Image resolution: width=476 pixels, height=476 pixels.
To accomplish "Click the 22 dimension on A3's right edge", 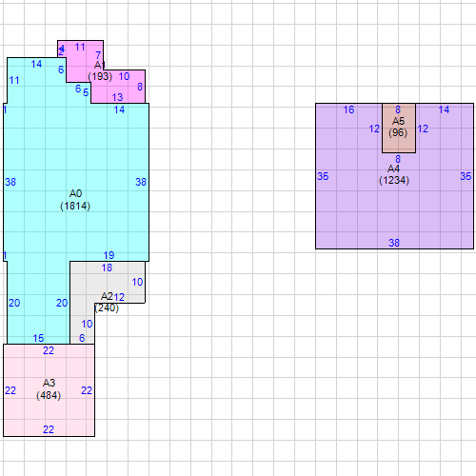I will [x=87, y=390].
